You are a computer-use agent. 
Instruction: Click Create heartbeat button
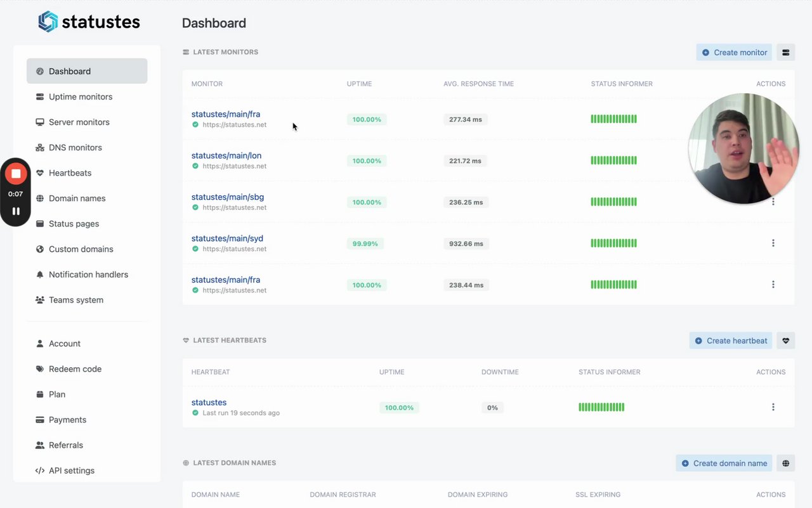tap(731, 341)
